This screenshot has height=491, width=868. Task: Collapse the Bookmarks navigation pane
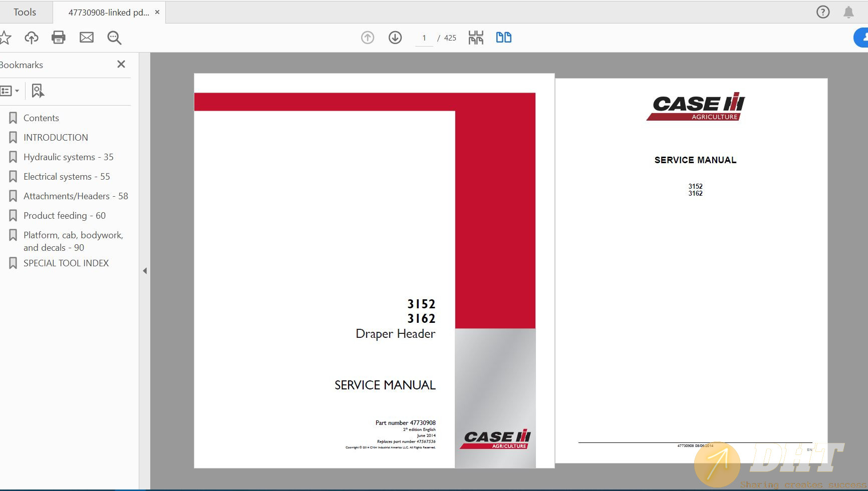click(x=121, y=64)
